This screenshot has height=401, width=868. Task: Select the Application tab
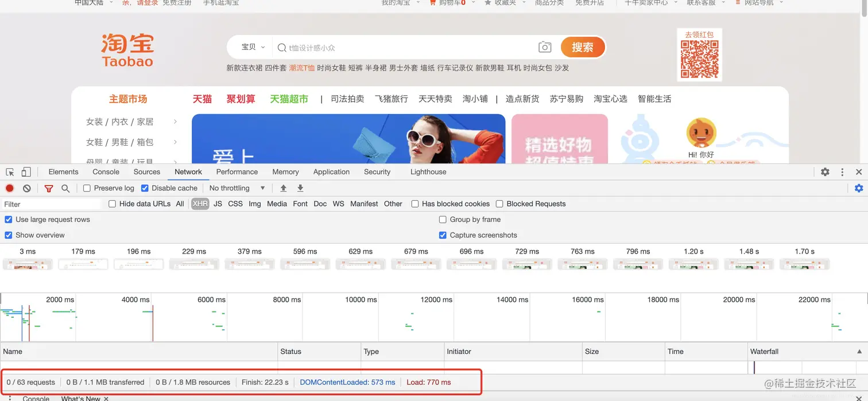click(331, 172)
